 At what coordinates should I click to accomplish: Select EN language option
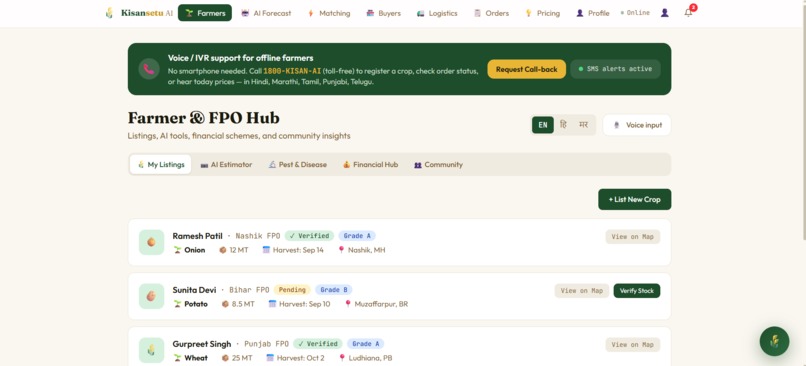[x=543, y=125]
